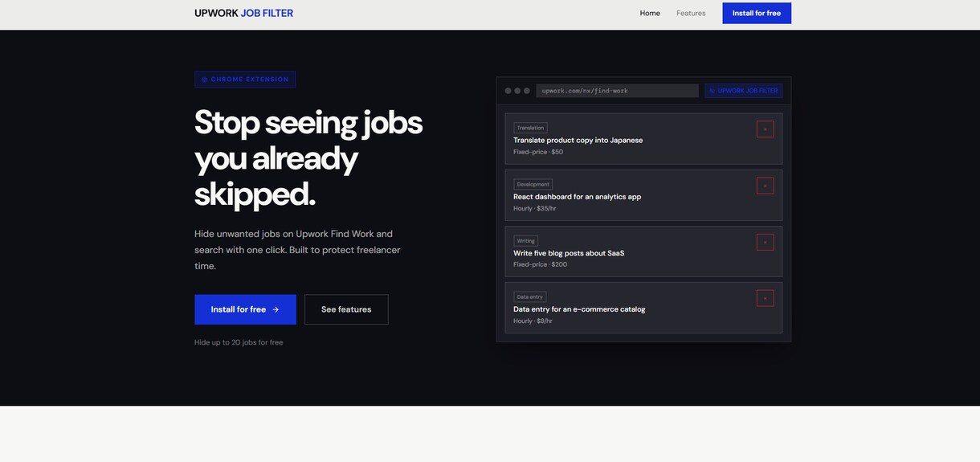This screenshot has height=462, width=980.
Task: Click Install for free in the header
Action: click(757, 13)
